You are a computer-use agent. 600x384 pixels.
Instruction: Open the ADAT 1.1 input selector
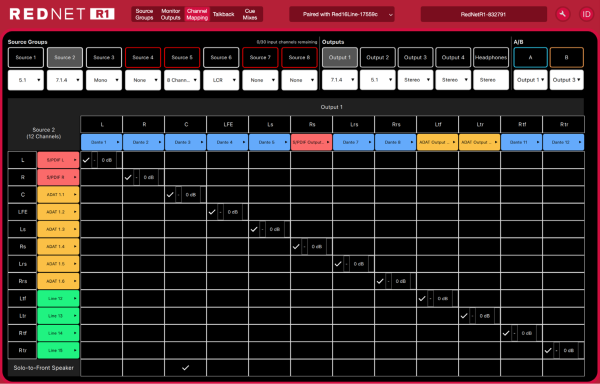(58, 195)
